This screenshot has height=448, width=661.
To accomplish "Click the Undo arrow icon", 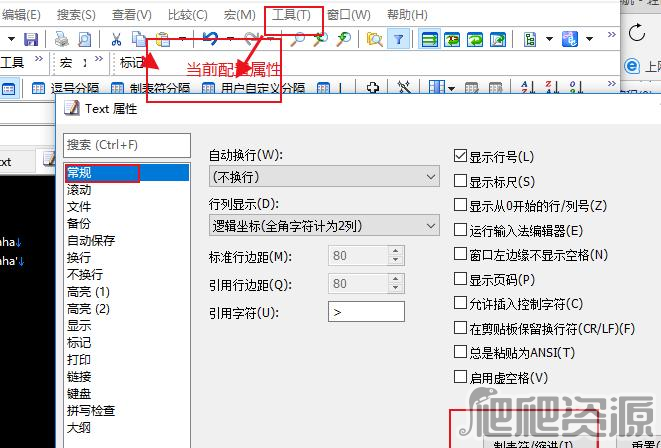I will click(210, 39).
